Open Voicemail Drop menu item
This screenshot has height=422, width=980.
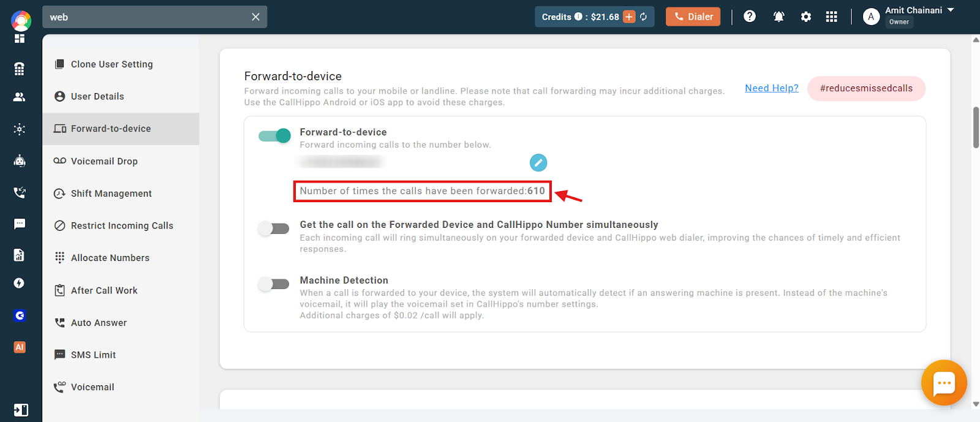coord(121,161)
